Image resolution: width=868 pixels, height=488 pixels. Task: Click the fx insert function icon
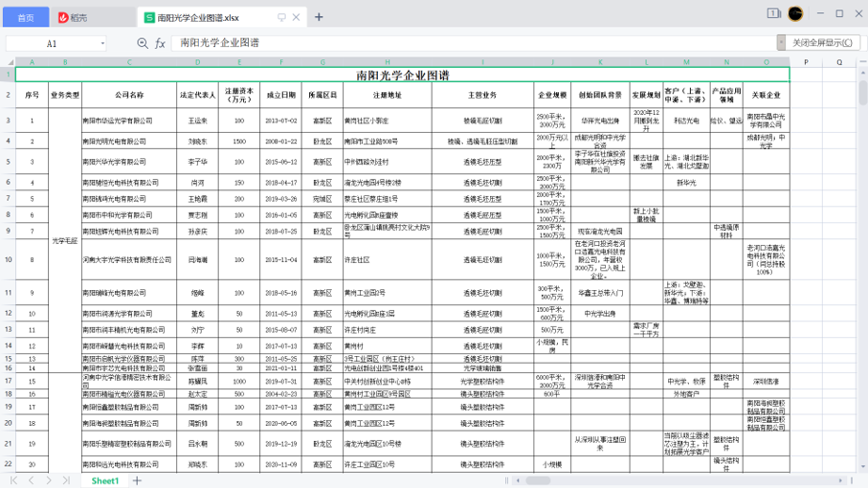(160, 43)
